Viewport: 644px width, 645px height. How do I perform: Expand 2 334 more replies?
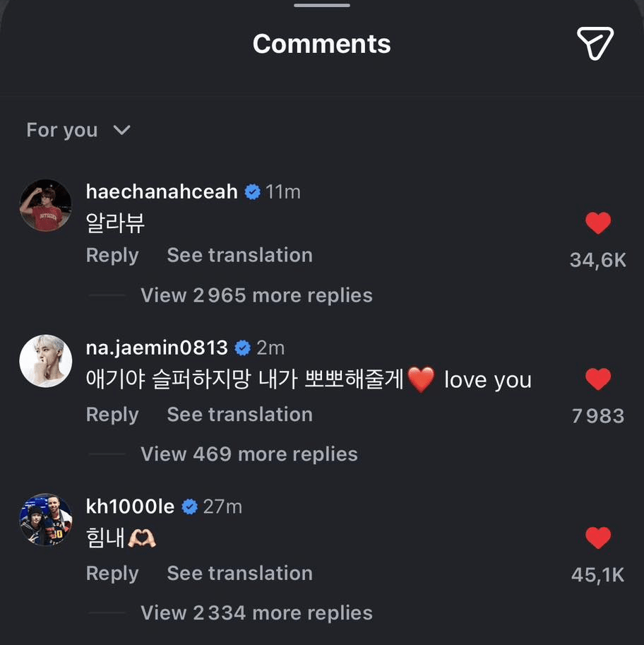256,613
